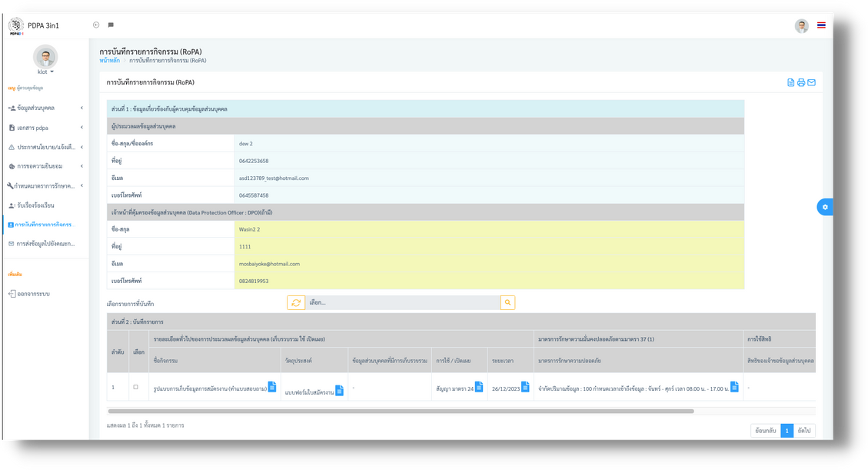This screenshot has width=868, height=470.
Task: Click the back arrow circle icon in header
Action: [x=96, y=25]
